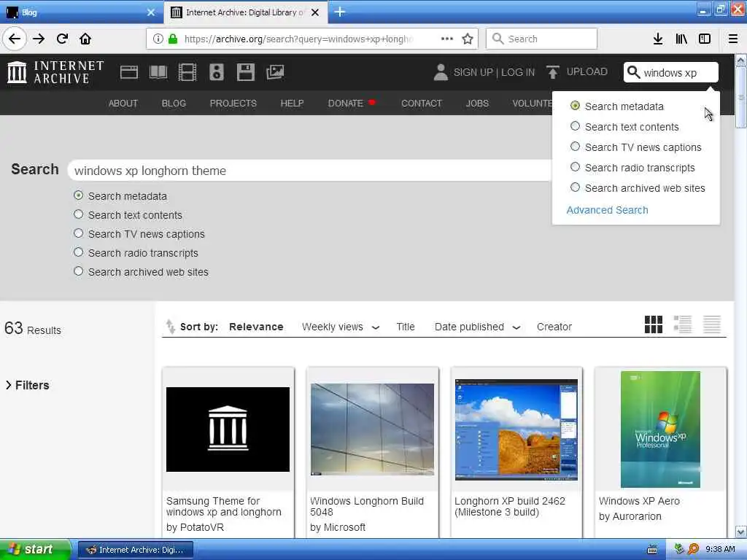
Task: Click the upload arrow icon
Action: click(x=553, y=72)
